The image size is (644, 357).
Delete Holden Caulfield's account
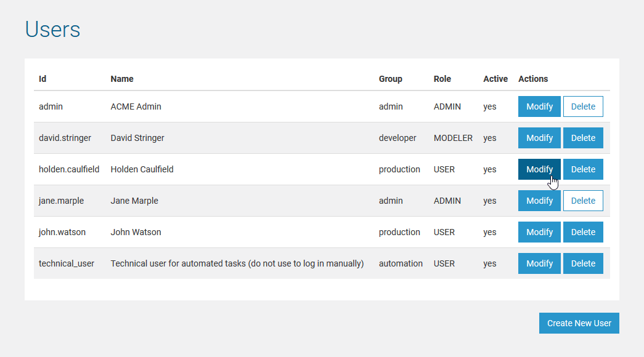tap(583, 169)
